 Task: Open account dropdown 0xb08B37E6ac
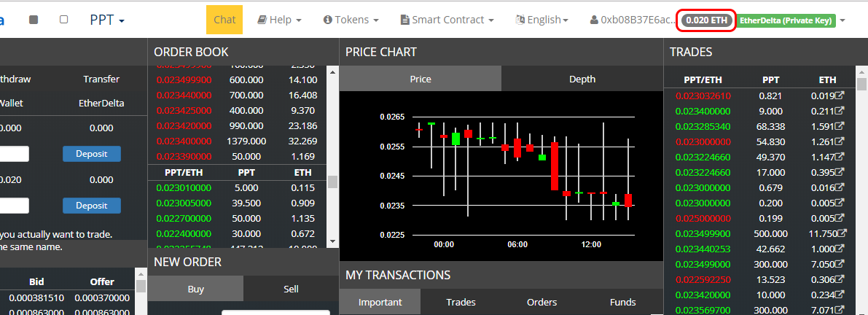(x=633, y=20)
